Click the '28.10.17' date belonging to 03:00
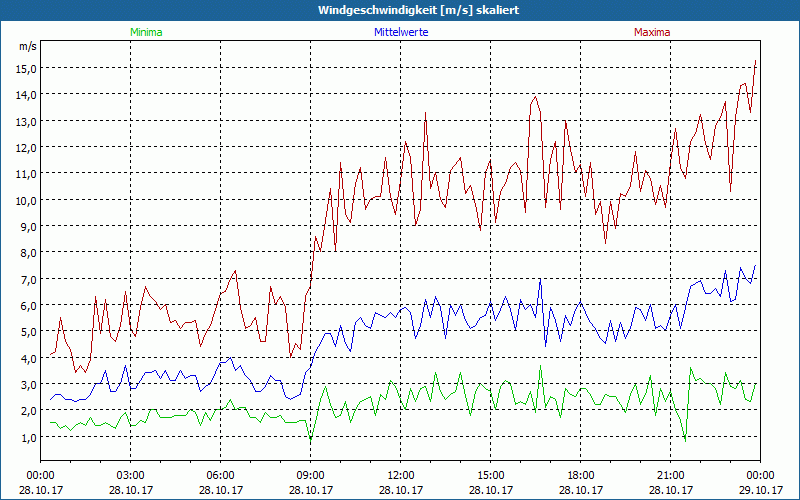Image resolution: width=800 pixels, height=500 pixels. click(x=131, y=490)
